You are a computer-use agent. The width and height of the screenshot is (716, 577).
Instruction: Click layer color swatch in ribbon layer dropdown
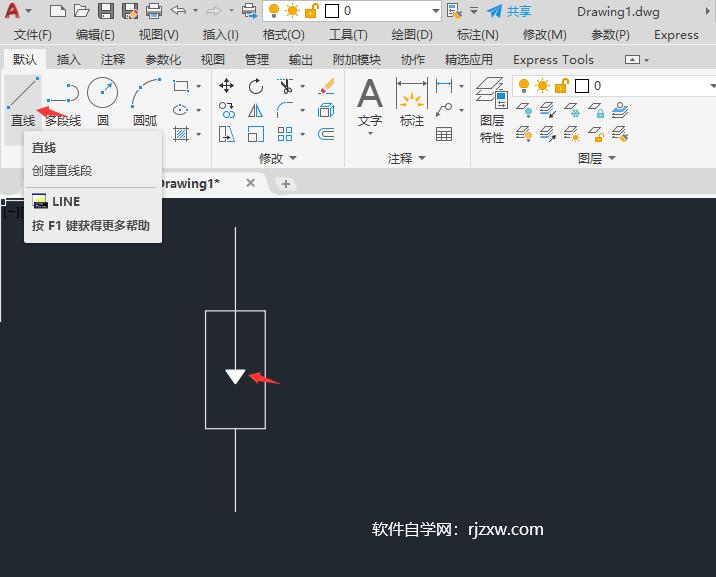tap(582, 86)
